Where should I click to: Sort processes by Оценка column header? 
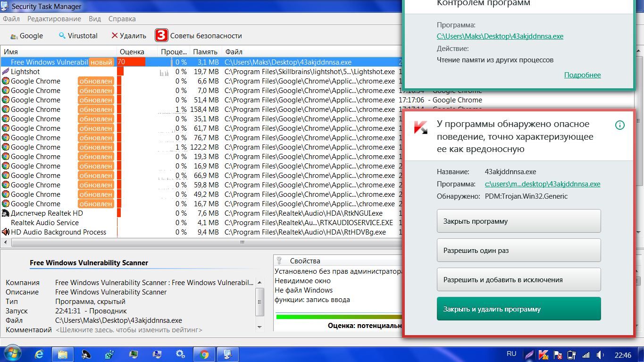coord(137,52)
